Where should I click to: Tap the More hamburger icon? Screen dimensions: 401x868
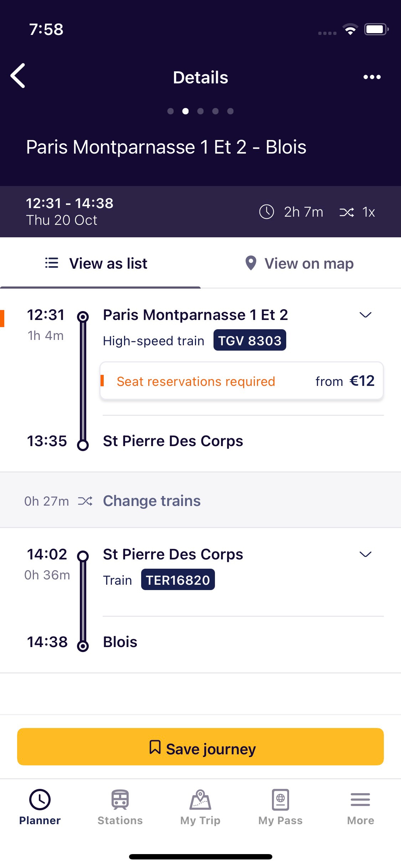(360, 800)
